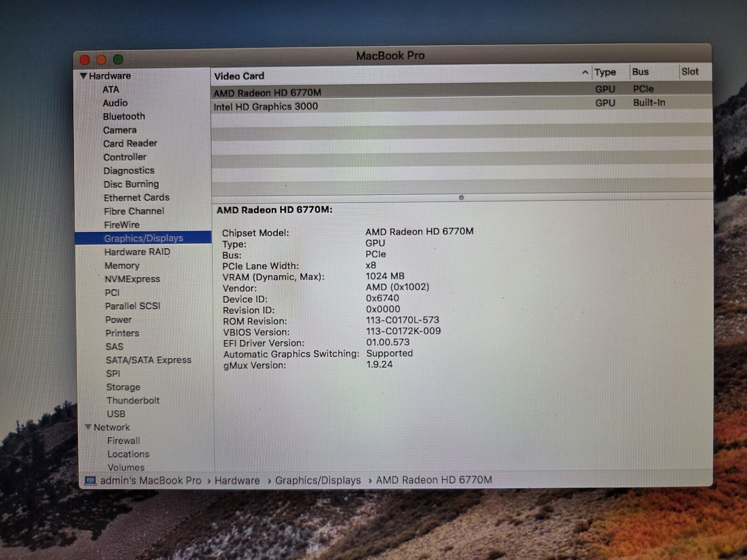Click the computer icon in path bar
Screen dimensions: 747x560
(91, 480)
